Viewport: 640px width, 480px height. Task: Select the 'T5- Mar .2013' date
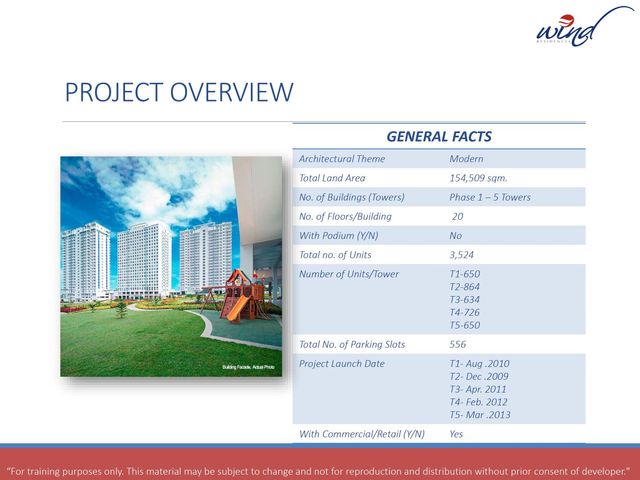480,415
